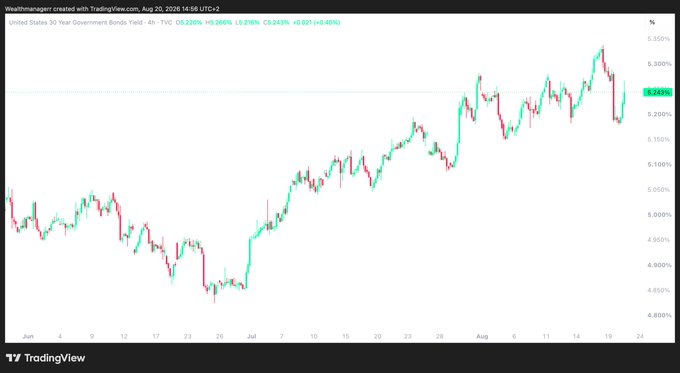Click the 5.200% price axis label

coord(659,114)
